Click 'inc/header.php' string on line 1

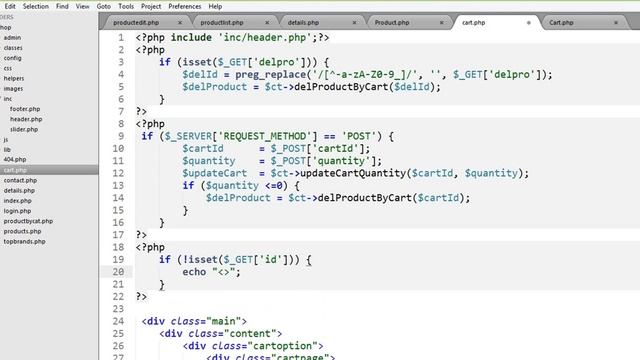coord(265,38)
